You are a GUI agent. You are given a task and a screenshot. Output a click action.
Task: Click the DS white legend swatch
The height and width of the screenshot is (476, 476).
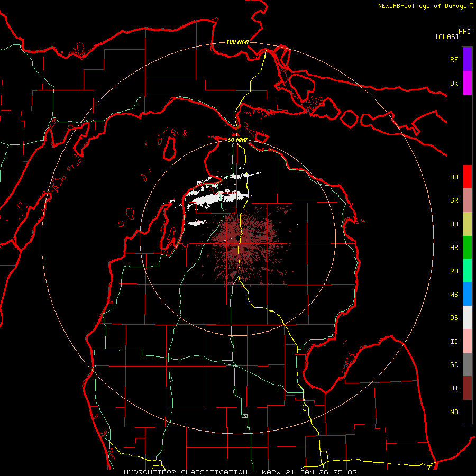[467, 317]
